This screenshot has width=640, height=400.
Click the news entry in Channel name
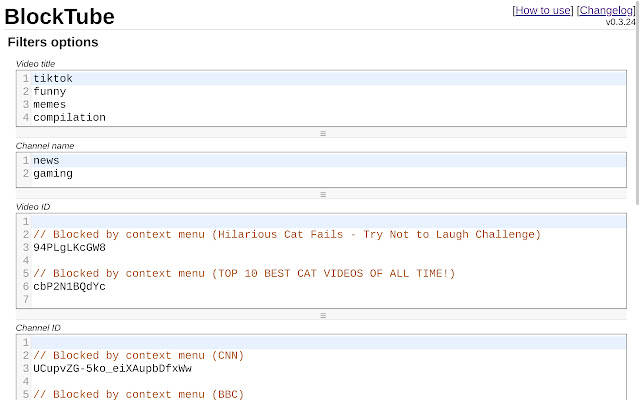[47, 160]
